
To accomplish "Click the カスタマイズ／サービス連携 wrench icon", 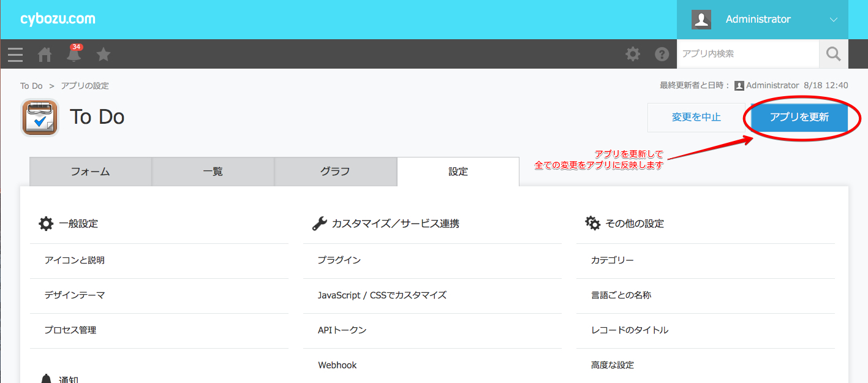I will tap(319, 223).
